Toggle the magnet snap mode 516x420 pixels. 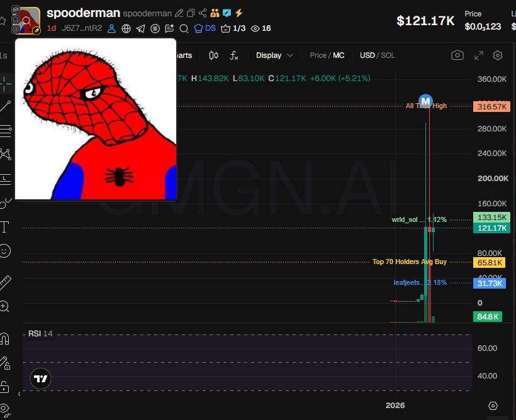pos(4,338)
